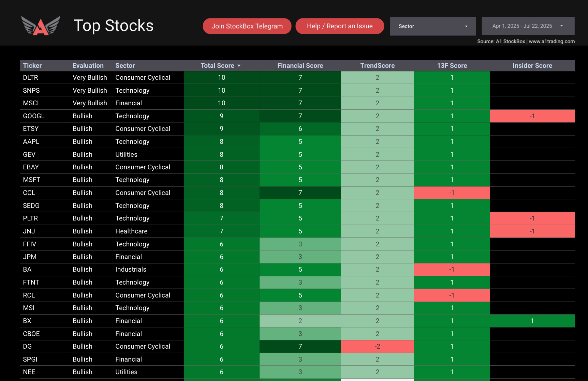The image size is (588, 381).
Task: Click BX's green Insider Score cell
Action: pos(532,321)
